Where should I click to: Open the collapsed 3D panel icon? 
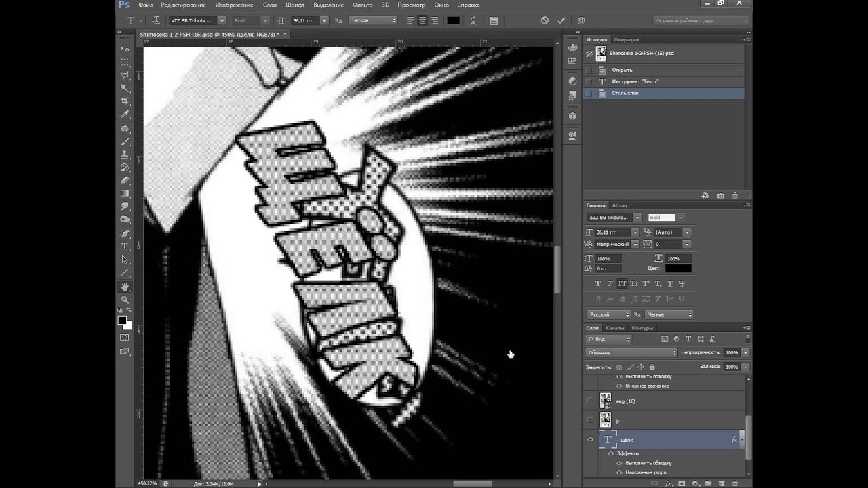pos(572,116)
